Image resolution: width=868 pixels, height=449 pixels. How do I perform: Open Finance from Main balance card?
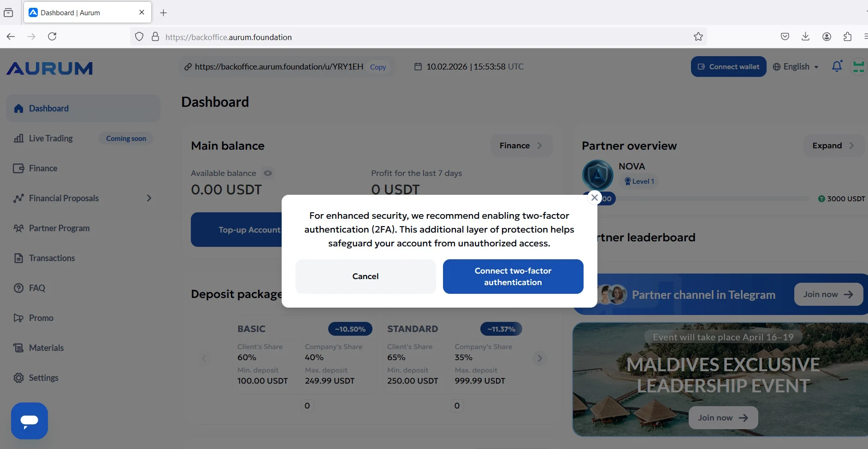[x=521, y=146]
